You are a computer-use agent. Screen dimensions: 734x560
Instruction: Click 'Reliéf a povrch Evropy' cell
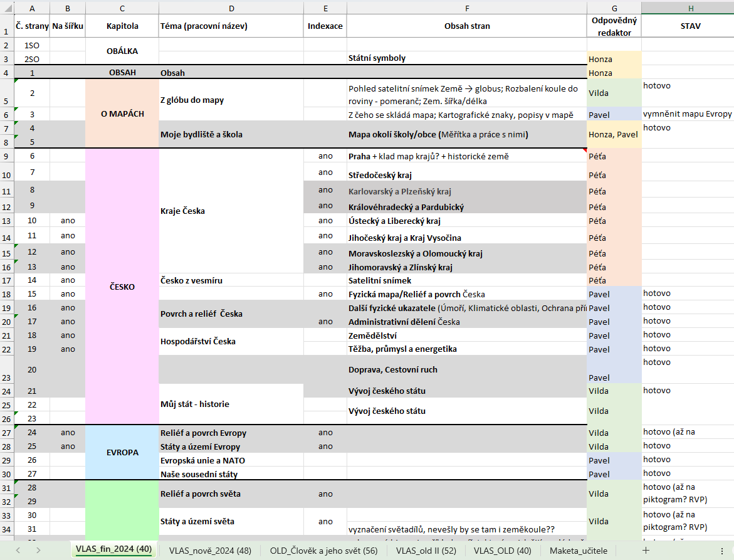coord(231,433)
